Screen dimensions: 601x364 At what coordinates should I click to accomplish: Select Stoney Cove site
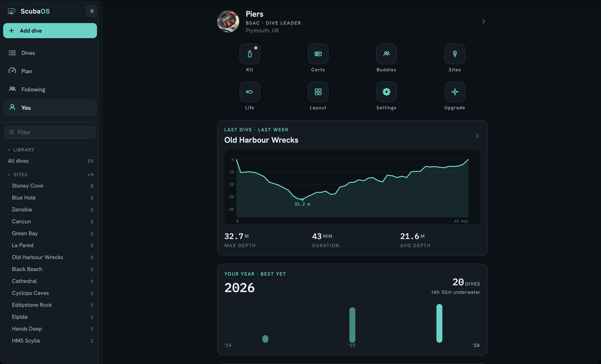pos(50,186)
